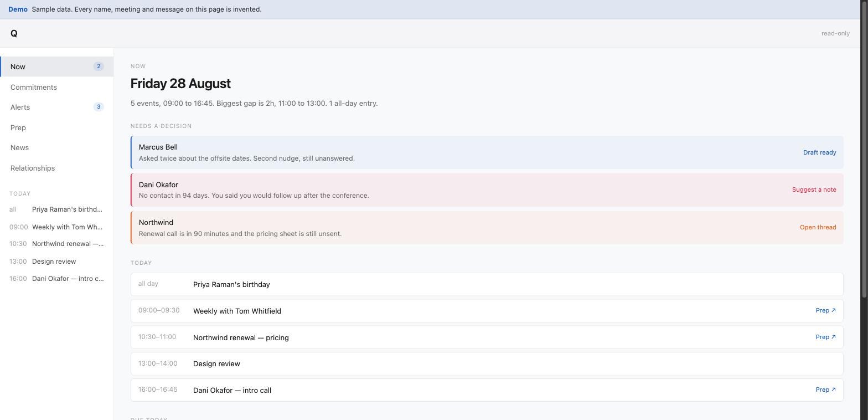Open Prep for Northwind renewal — pricing
Image resolution: width=868 pixels, height=420 pixels.
[825, 337]
